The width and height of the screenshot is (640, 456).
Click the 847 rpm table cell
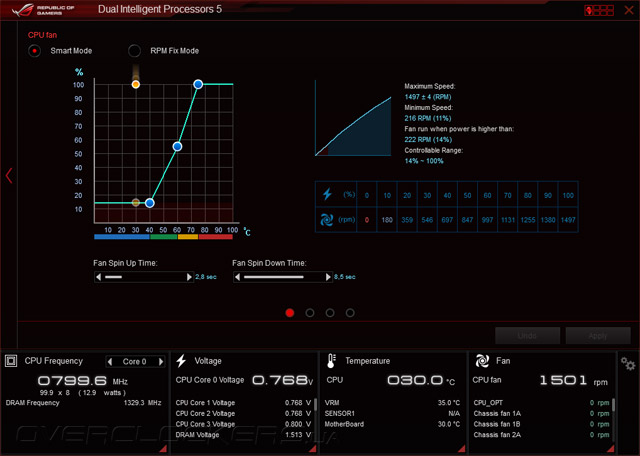tap(467, 220)
